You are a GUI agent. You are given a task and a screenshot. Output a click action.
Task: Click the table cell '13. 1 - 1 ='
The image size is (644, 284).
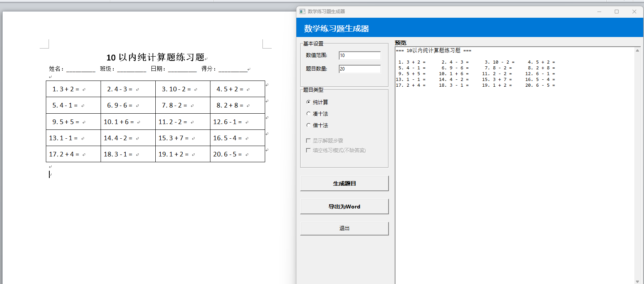(x=73, y=138)
